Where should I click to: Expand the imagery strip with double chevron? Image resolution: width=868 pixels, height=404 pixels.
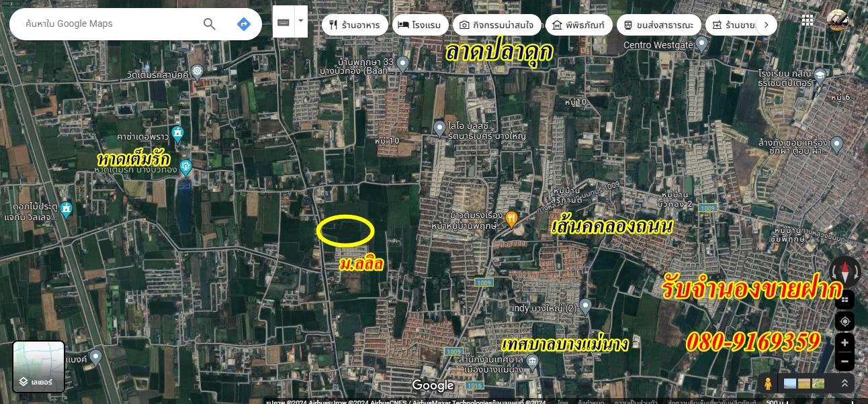(844, 383)
